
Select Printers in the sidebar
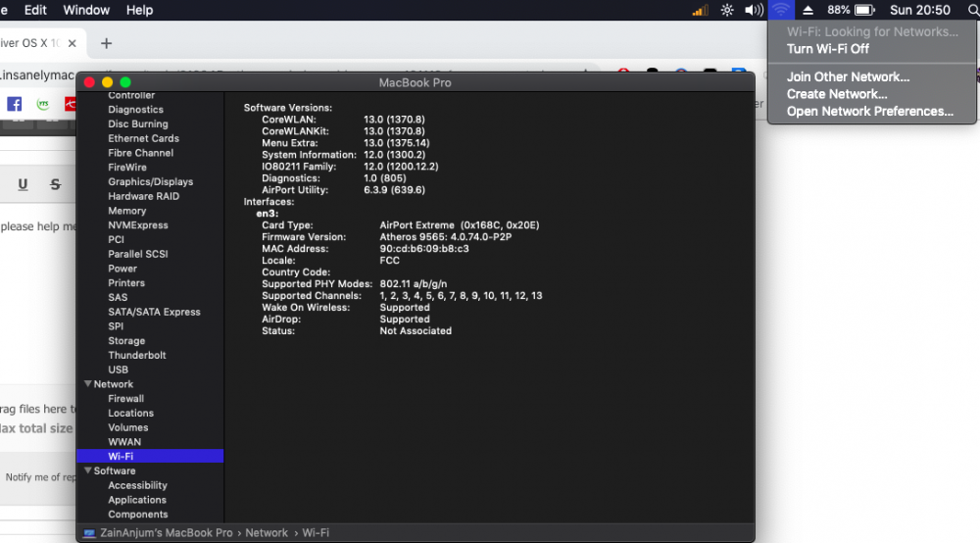click(x=126, y=282)
